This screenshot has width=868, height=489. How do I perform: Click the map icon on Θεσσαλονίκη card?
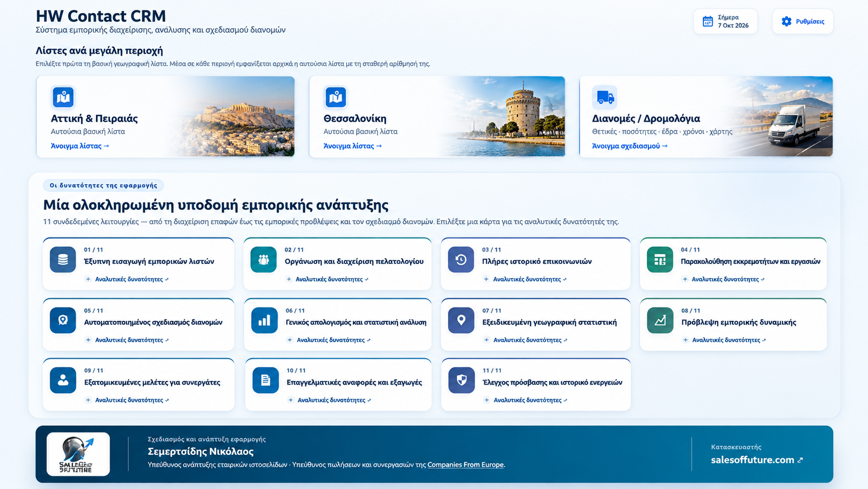[336, 97]
